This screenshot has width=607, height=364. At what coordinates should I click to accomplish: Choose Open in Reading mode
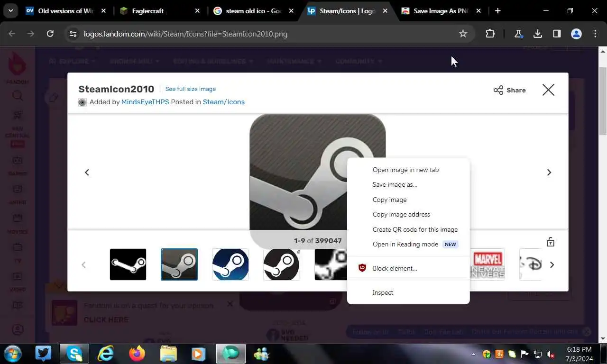(408, 244)
